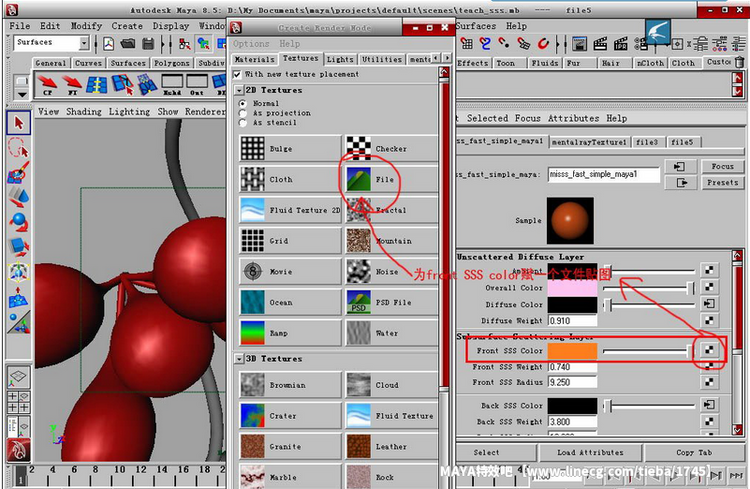This screenshot has width=750, height=489.
Task: Click the IPR render icon
Action: pos(621,44)
